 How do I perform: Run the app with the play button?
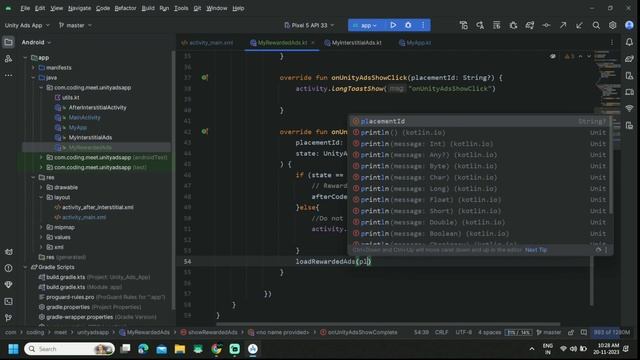(x=393, y=25)
